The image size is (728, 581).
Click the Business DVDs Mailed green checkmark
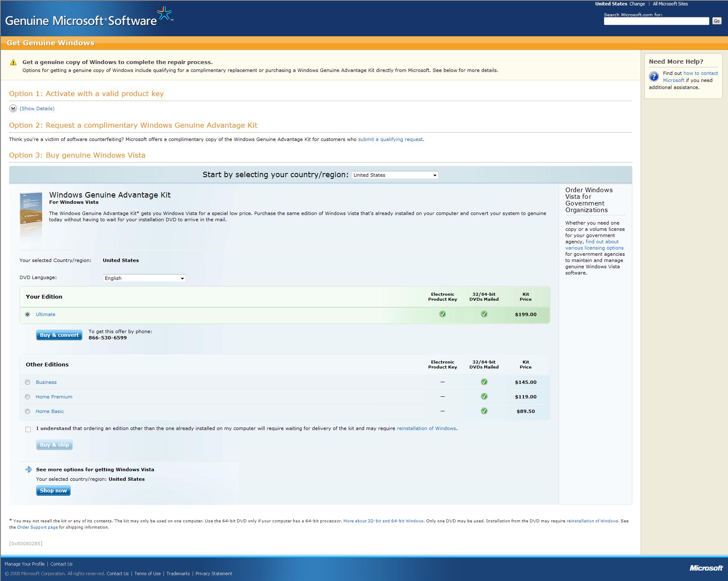coord(484,382)
